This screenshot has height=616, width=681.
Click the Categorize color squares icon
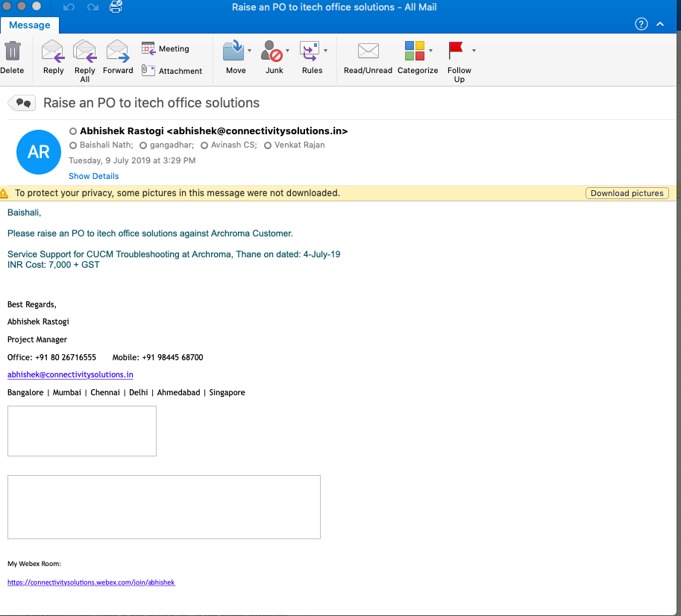pos(415,51)
